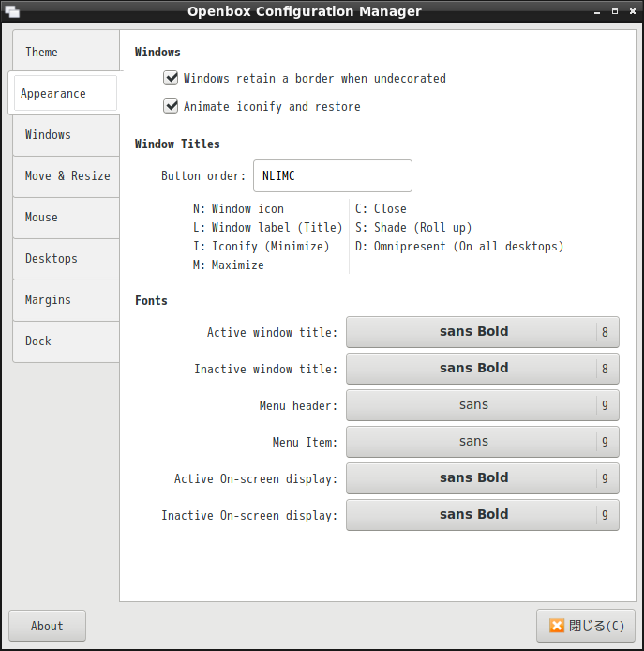The width and height of the screenshot is (644, 651).
Task: Click the 'M: Maximize' legend text
Action: [228, 265]
